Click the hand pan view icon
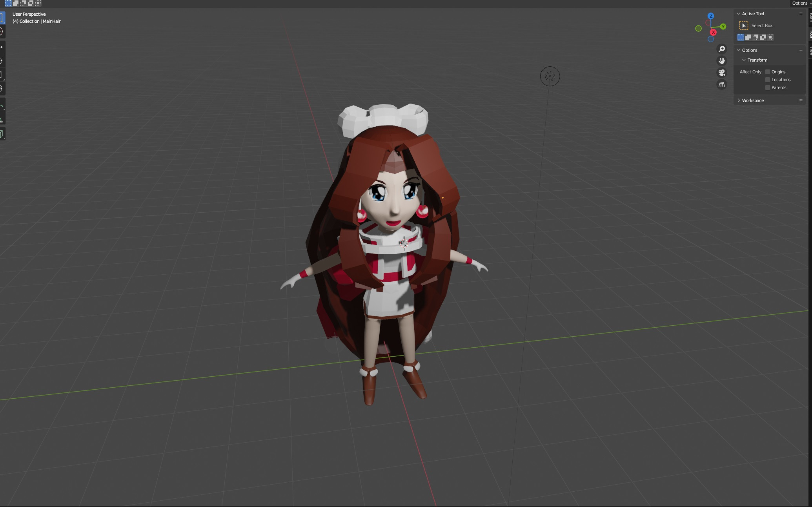 (x=721, y=61)
